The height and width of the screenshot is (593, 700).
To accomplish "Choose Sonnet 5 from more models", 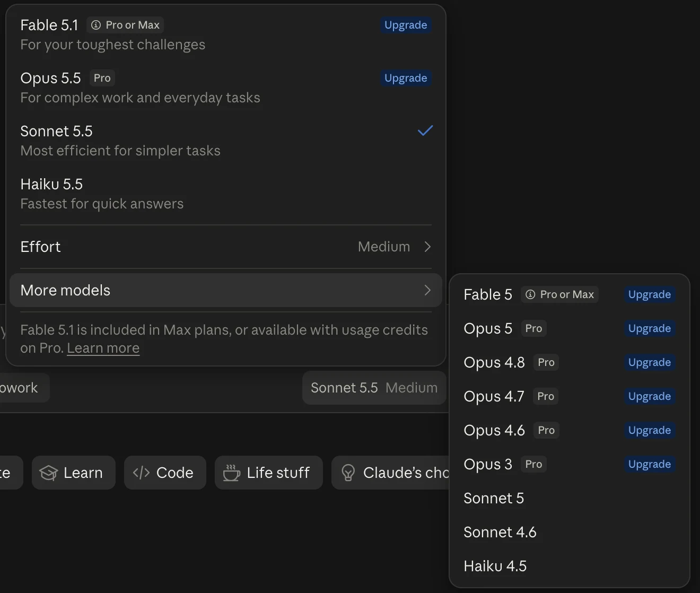I will [570, 498].
